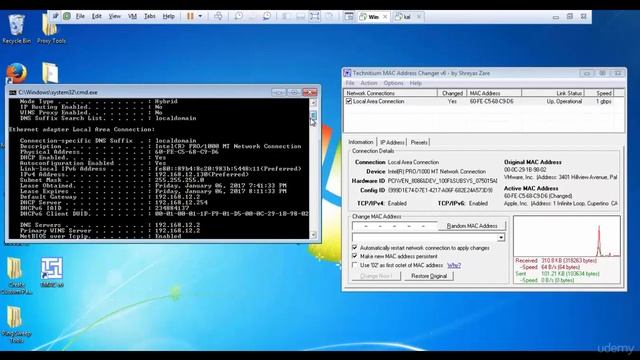The image size is (640, 360).
Task: Click the Original MAC Address value 00-0C-29-1B-98-02
Action: (525, 169)
